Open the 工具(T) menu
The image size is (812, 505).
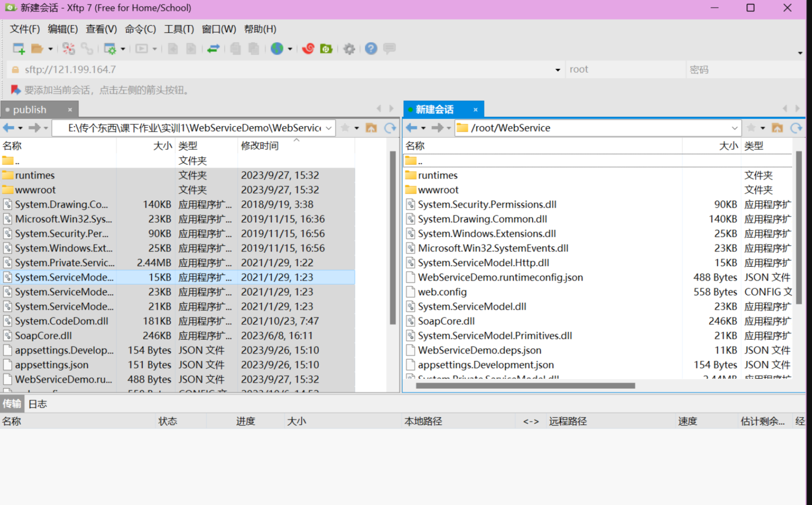click(x=178, y=29)
